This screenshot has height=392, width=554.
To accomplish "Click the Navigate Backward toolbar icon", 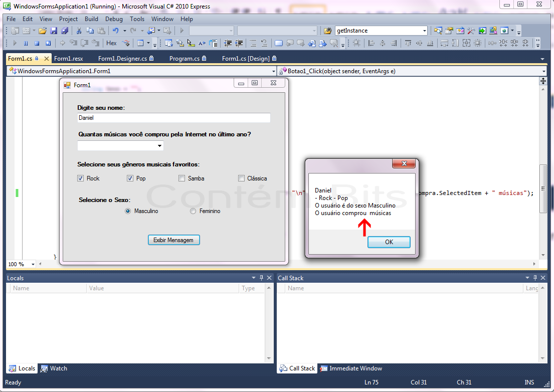I will 151,31.
